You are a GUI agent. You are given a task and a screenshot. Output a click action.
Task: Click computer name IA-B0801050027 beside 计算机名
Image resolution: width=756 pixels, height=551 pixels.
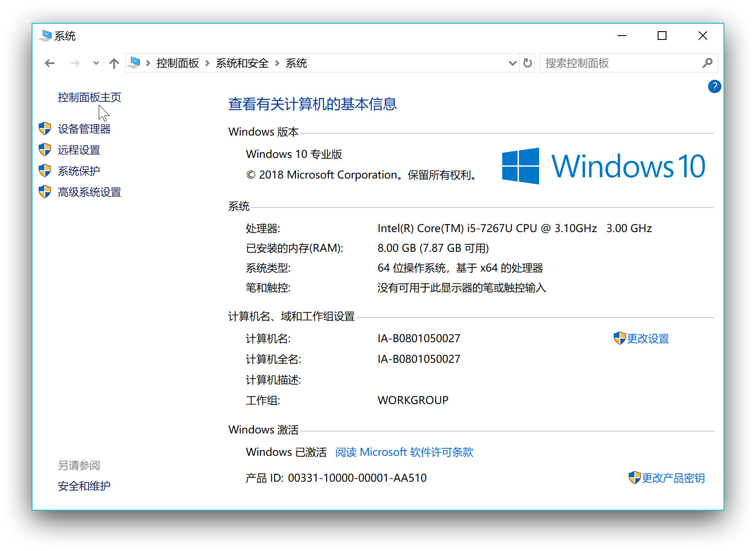[419, 339]
